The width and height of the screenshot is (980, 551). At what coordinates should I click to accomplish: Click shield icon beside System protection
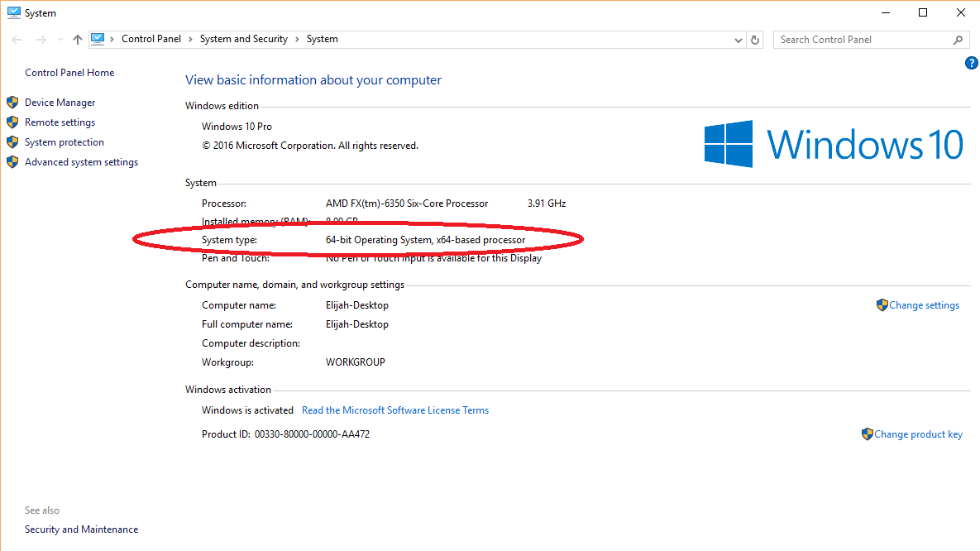12,142
